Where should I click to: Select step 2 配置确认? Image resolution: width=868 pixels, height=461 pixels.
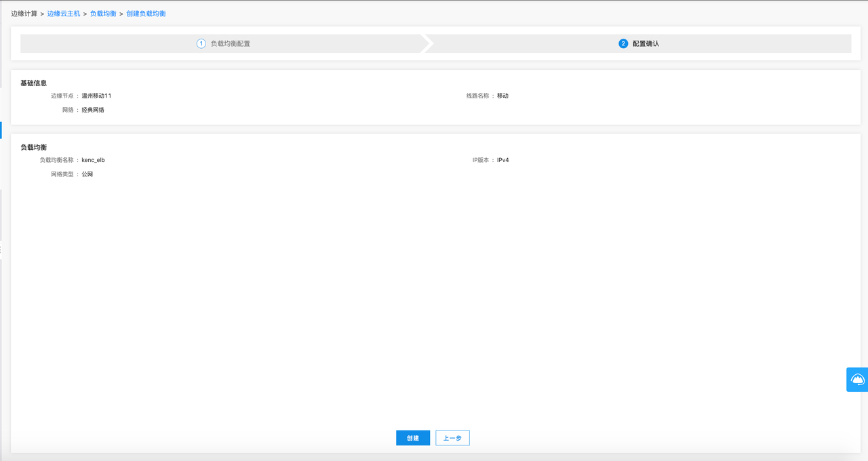coord(639,43)
